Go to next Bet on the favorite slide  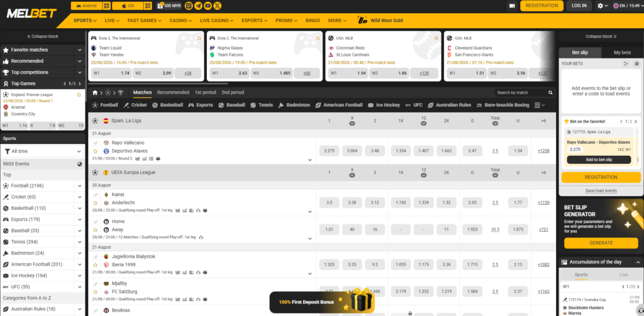point(637,122)
